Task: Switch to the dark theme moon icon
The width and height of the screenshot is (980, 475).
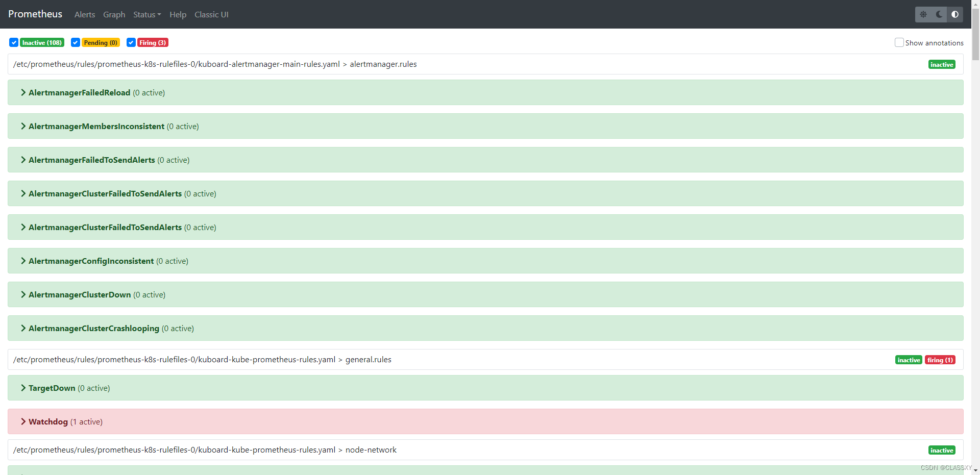Action: [x=939, y=14]
